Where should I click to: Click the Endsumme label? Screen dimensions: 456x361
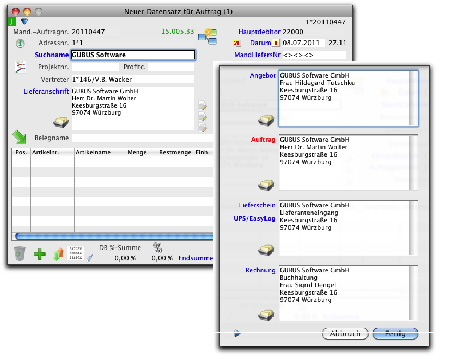pyautogui.click(x=196, y=258)
